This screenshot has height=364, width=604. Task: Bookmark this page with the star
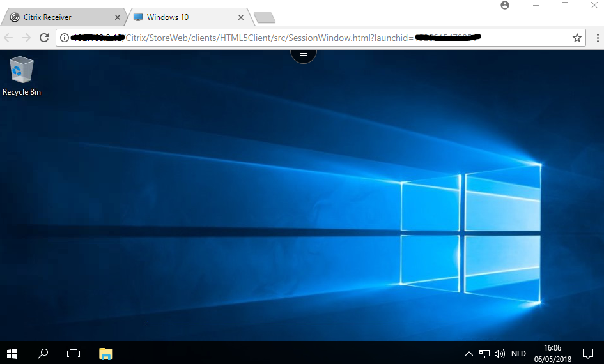tap(577, 38)
